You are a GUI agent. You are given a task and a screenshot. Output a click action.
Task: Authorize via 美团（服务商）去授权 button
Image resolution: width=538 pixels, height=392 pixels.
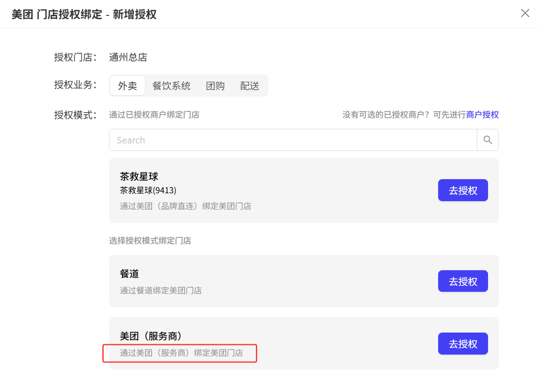pos(463,344)
